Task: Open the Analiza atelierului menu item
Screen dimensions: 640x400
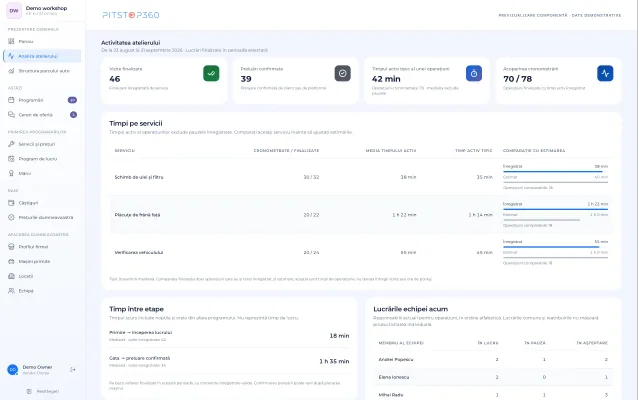Action: (42, 56)
